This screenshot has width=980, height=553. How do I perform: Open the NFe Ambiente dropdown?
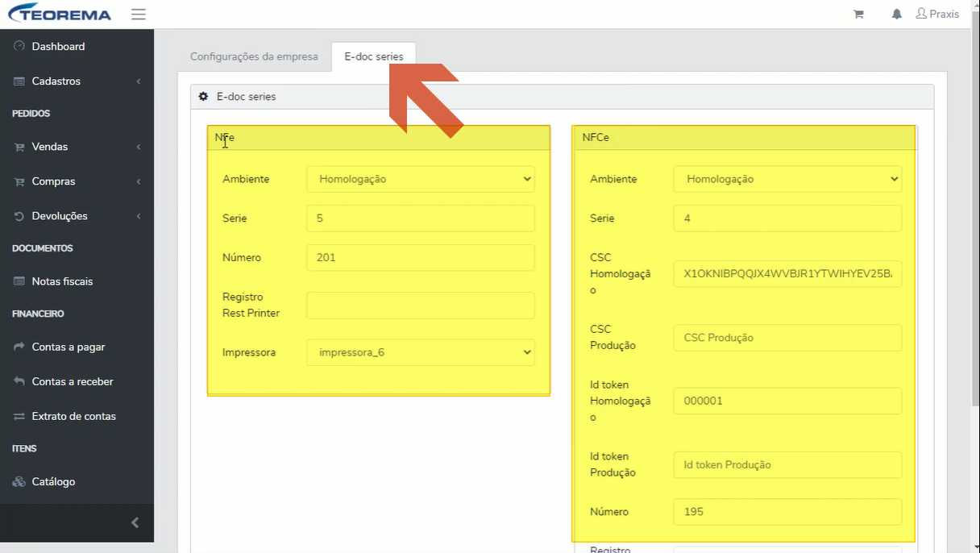[421, 179]
